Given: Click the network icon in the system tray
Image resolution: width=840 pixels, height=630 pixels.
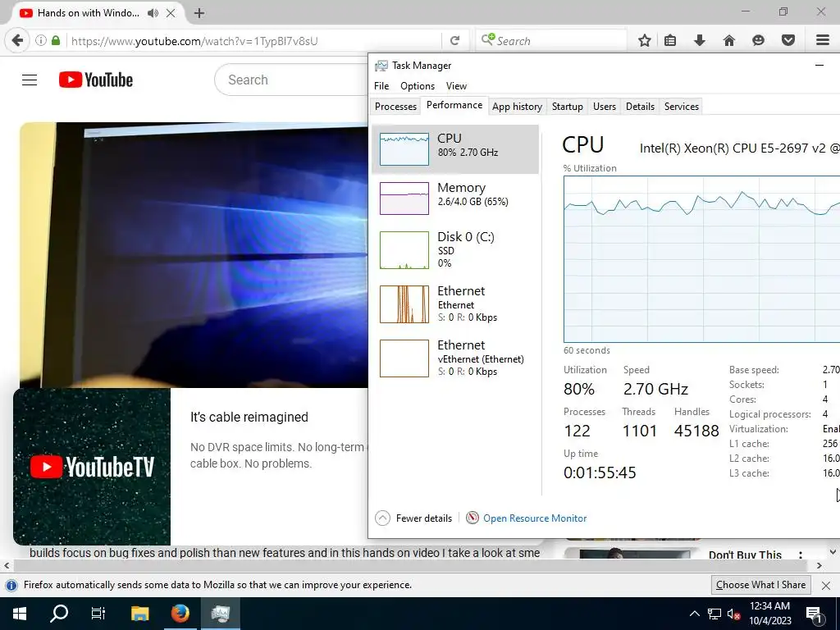Looking at the screenshot, I should [x=714, y=614].
